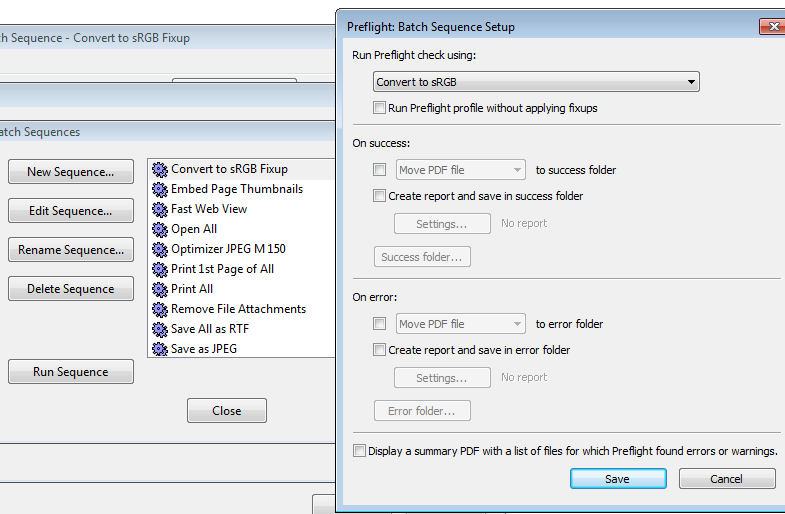
Task: Click the gear icon beside Convert to sRGB Fixup
Action: coord(160,170)
